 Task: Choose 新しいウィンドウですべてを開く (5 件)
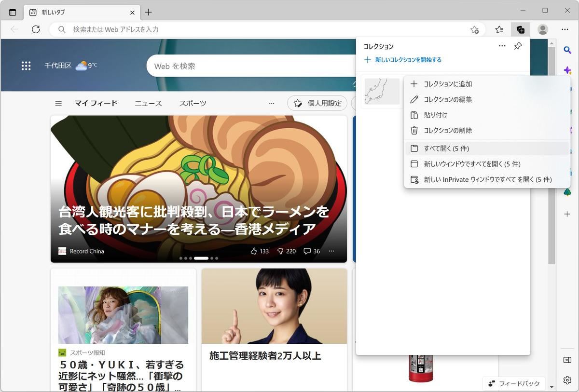coord(487,164)
